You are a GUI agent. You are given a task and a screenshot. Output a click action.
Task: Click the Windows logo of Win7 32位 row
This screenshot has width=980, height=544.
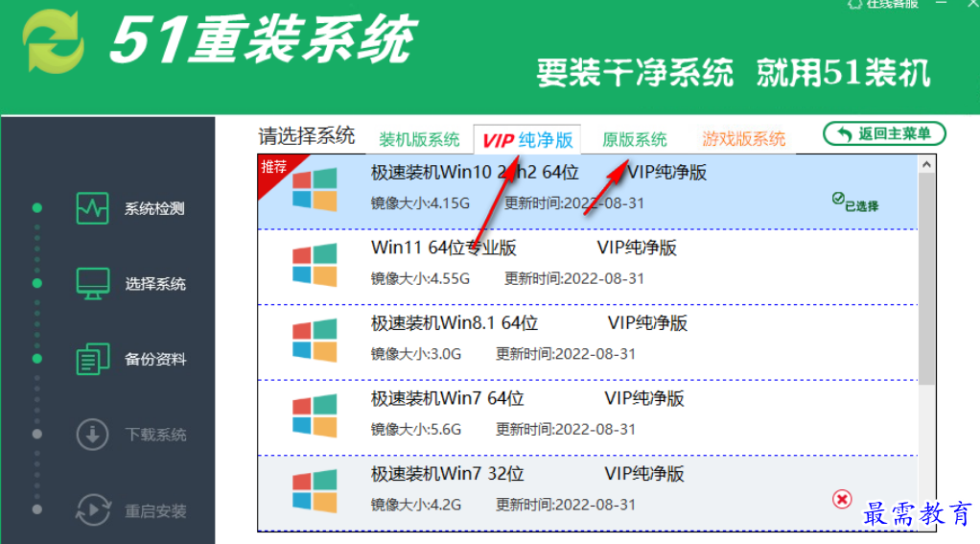pos(315,491)
